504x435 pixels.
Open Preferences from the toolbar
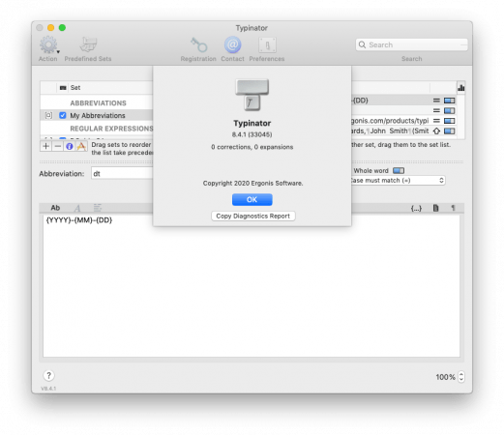[267, 45]
